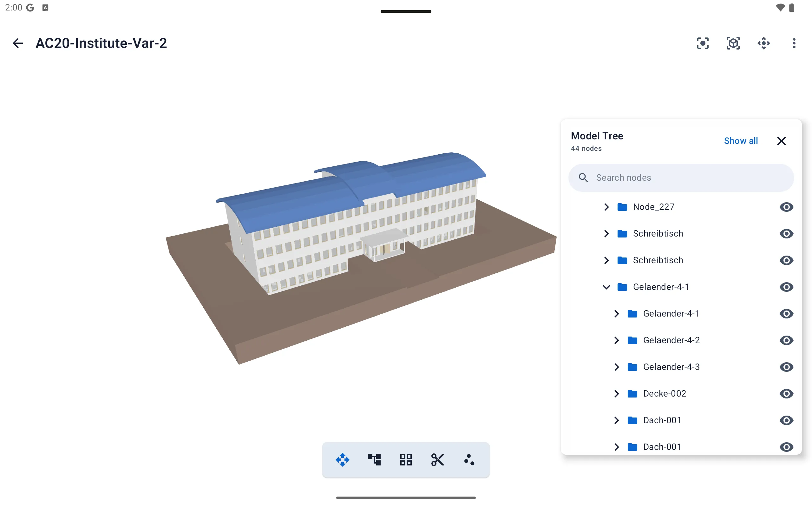The height and width of the screenshot is (508, 812).
Task: Open the four-square grid tool in bottom toolbar
Action: point(406,460)
